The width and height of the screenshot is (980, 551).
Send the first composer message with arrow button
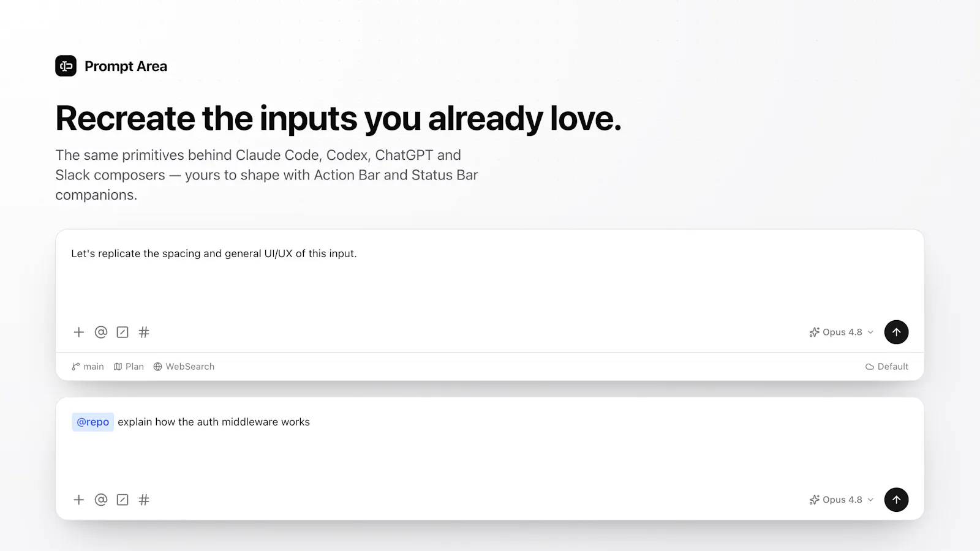[896, 332]
